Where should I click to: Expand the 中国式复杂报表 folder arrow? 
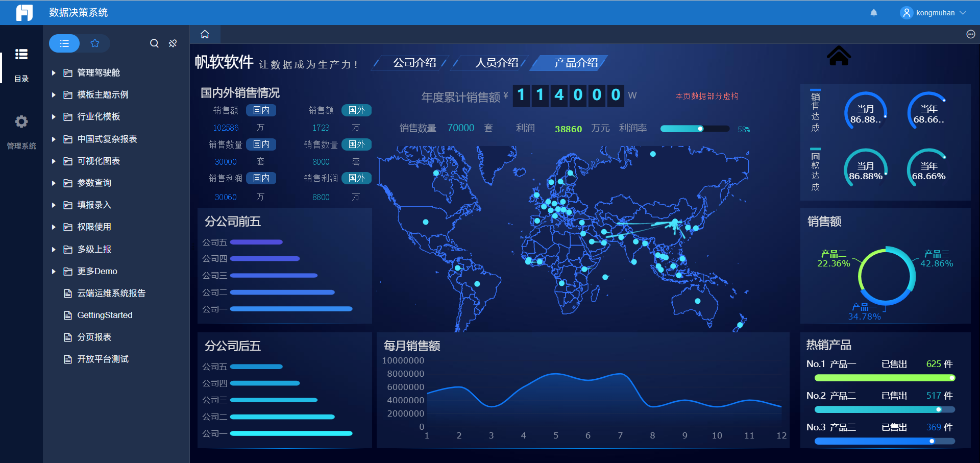click(x=54, y=139)
